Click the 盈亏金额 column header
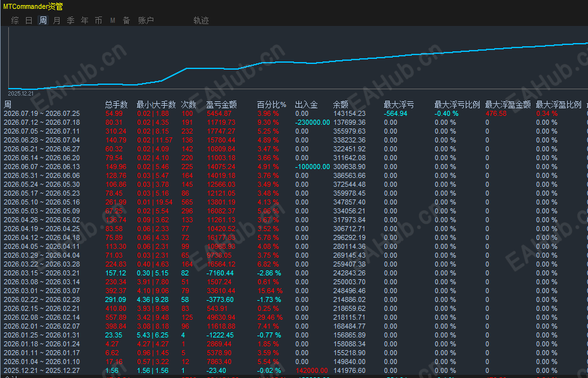Viewport: 588px width, 378px height. [x=222, y=104]
